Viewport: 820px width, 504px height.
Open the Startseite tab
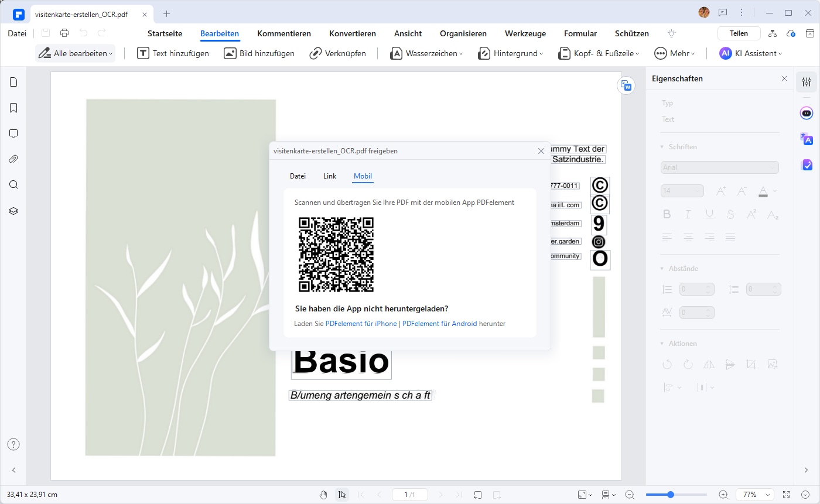point(165,33)
